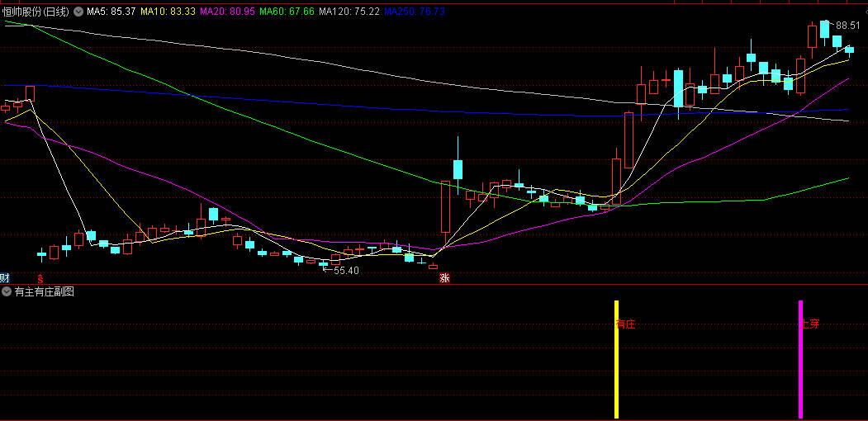Click the red 涨 limit-up marker

(444, 277)
